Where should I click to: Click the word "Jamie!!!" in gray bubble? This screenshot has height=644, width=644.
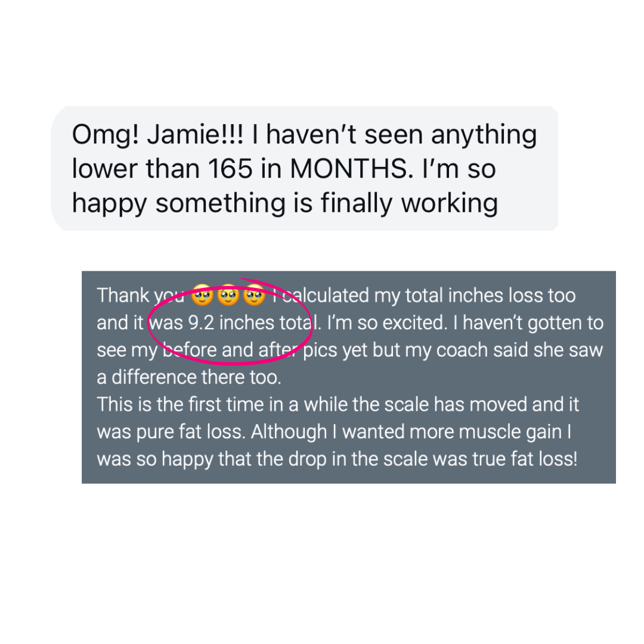click(x=195, y=134)
